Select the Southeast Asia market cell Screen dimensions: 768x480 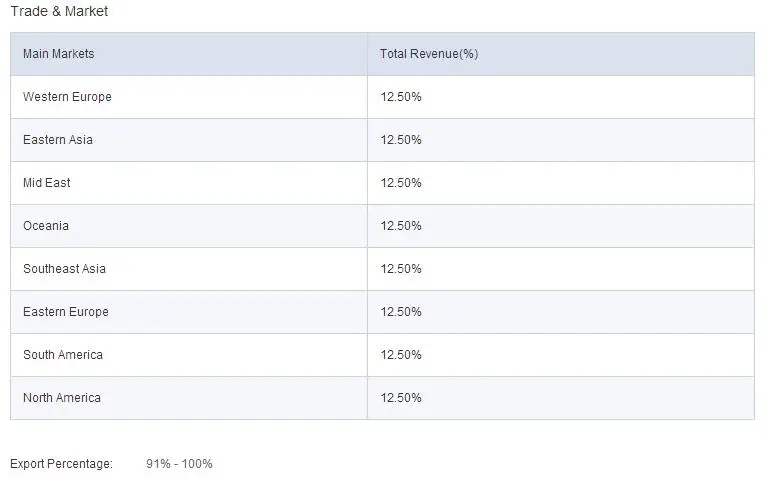[64, 269]
